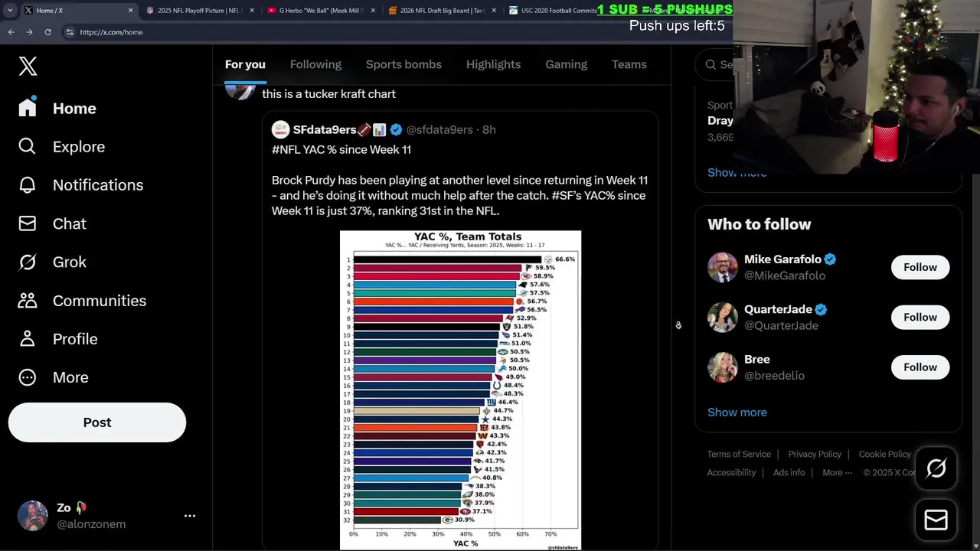Click the Post button
Screen dimensions: 980x551
click(97, 422)
